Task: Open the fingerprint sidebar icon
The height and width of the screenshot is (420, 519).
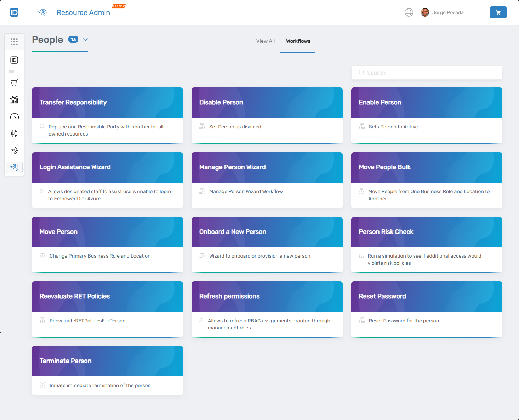Action: [x=14, y=133]
